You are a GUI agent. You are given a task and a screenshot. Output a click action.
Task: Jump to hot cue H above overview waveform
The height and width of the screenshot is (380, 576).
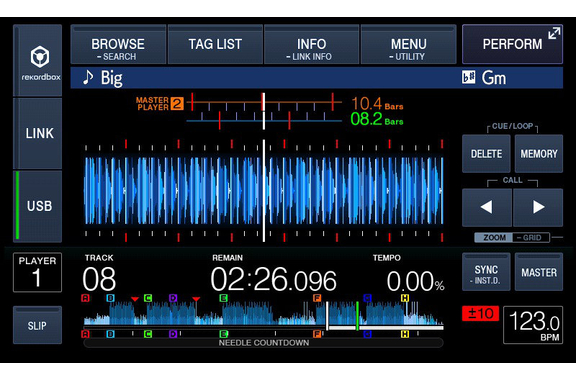[x=405, y=298]
